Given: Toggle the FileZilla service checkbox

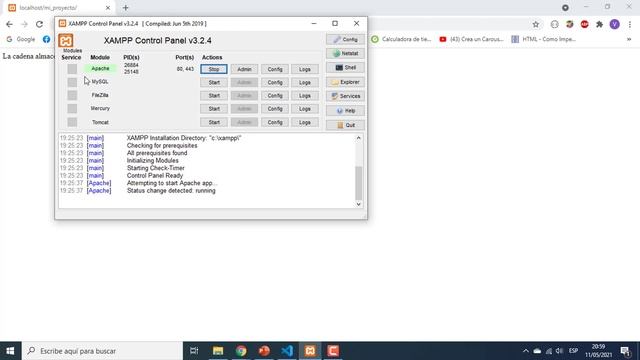Looking at the screenshot, I should [72, 96].
